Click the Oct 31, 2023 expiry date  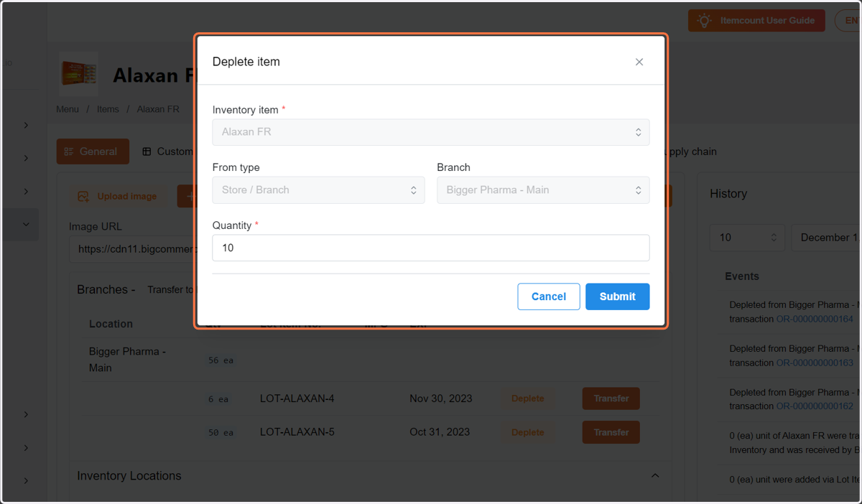click(440, 432)
